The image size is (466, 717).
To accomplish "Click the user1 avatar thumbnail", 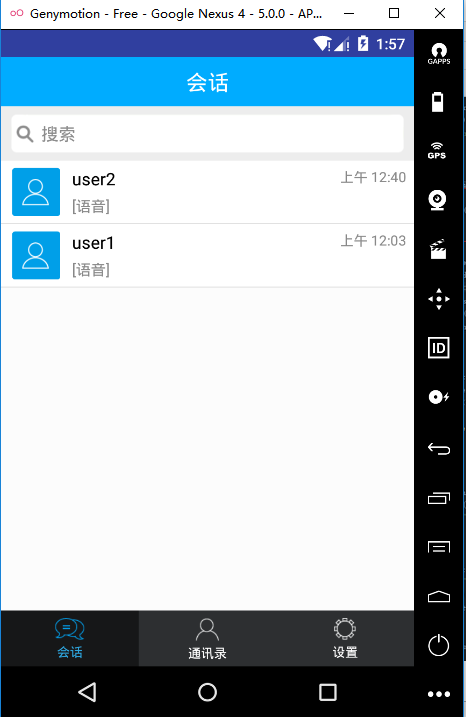I will tap(36, 255).
